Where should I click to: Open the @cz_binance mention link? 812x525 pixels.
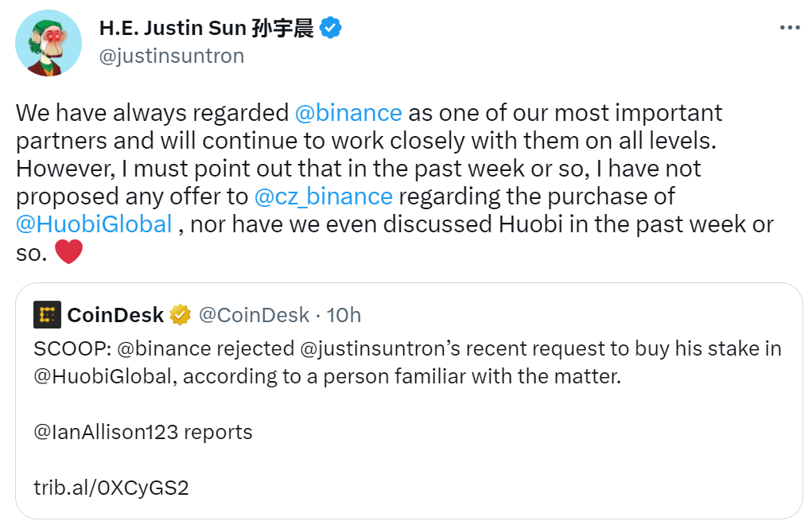pyautogui.click(x=323, y=196)
